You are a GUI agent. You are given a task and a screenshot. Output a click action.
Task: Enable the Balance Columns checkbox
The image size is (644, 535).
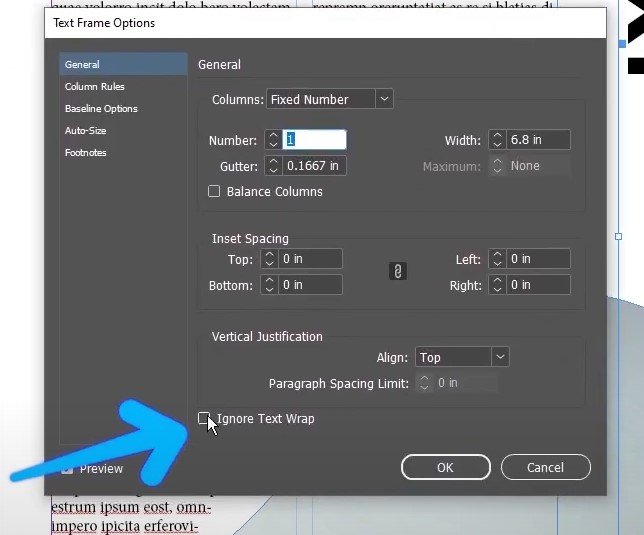(214, 191)
